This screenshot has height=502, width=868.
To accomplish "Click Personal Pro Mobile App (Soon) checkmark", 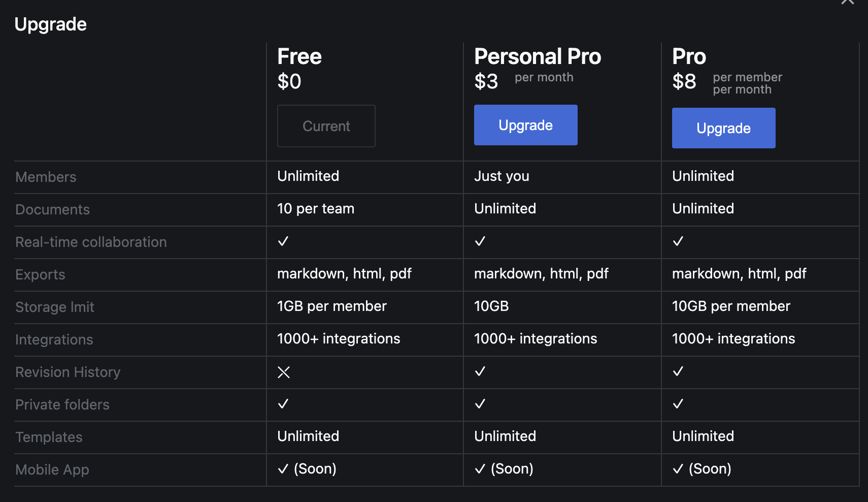I will click(x=480, y=469).
